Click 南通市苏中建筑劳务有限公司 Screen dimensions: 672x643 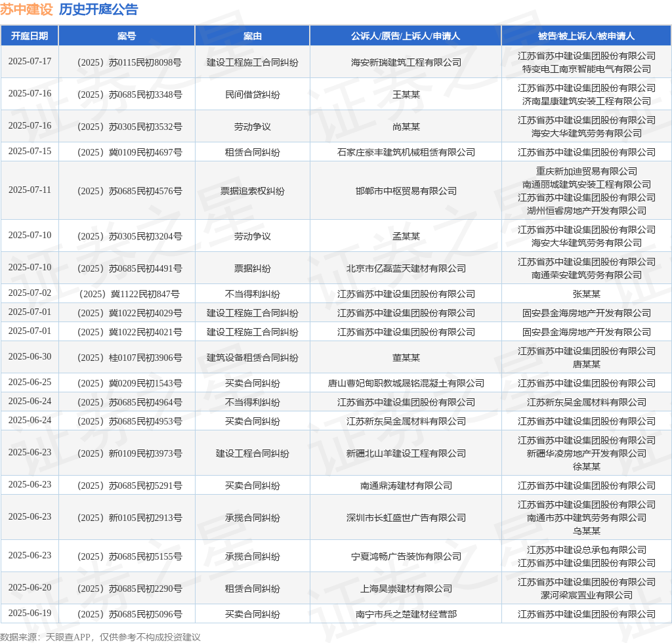(x=586, y=518)
